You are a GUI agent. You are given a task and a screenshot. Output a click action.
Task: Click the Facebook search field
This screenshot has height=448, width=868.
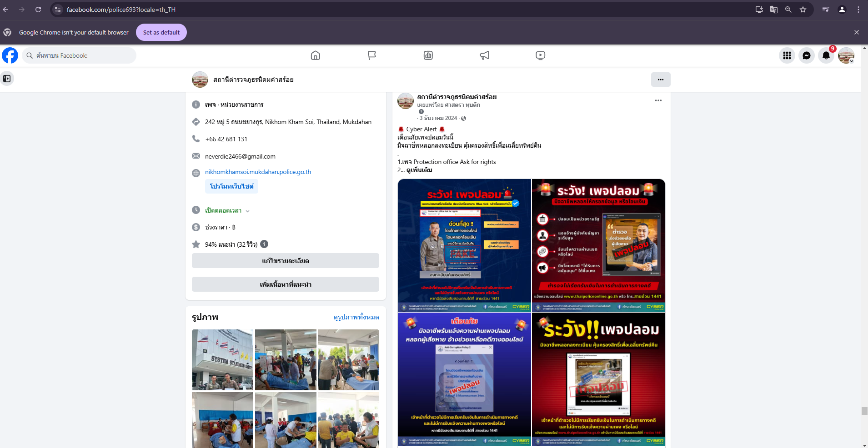80,55
